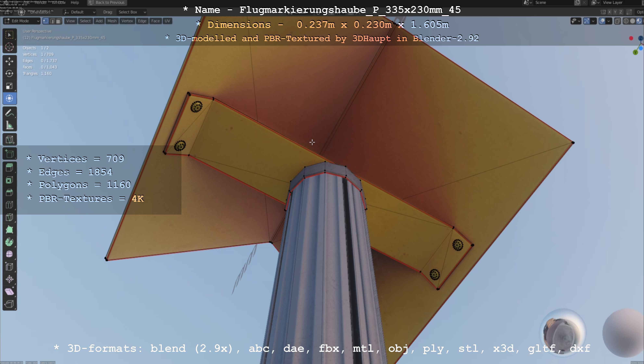Open the Vertex menu

pos(127,21)
